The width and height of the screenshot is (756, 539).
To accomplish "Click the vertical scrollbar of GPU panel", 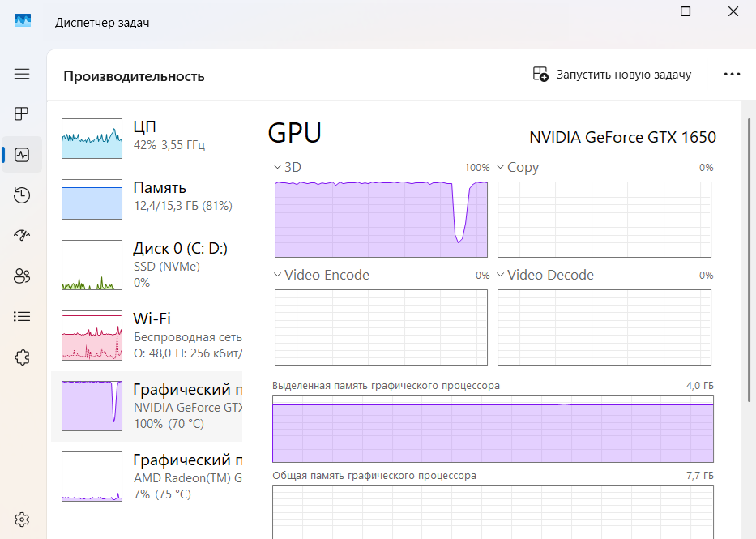I will click(x=749, y=259).
